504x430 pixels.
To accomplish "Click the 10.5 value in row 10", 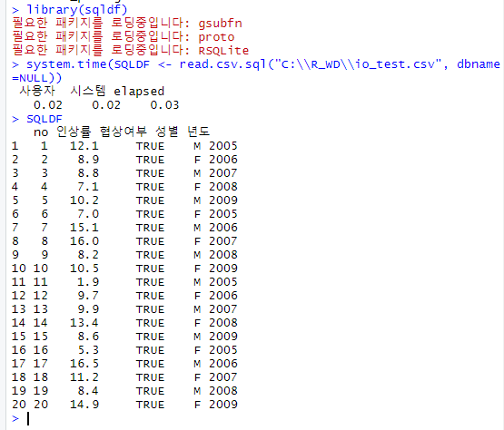I will tap(84, 269).
